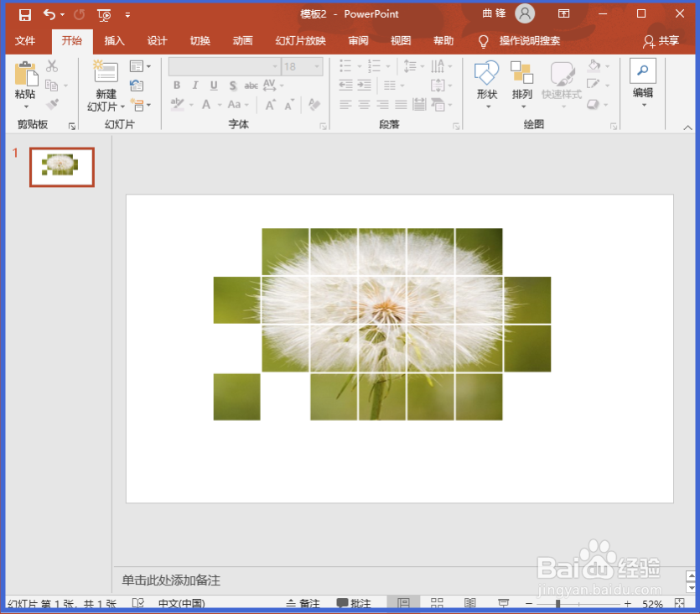This screenshot has width=700, height=614.
Task: Open the Customize Quick Access Toolbar arrow
Action: point(127,15)
